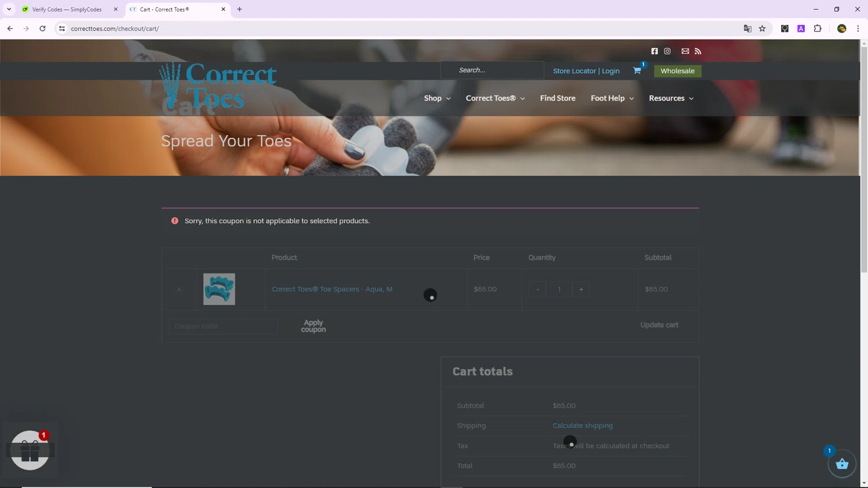Viewport: 868px width, 488px height.
Task: Click the Coupon code input field
Action: pyautogui.click(x=223, y=326)
